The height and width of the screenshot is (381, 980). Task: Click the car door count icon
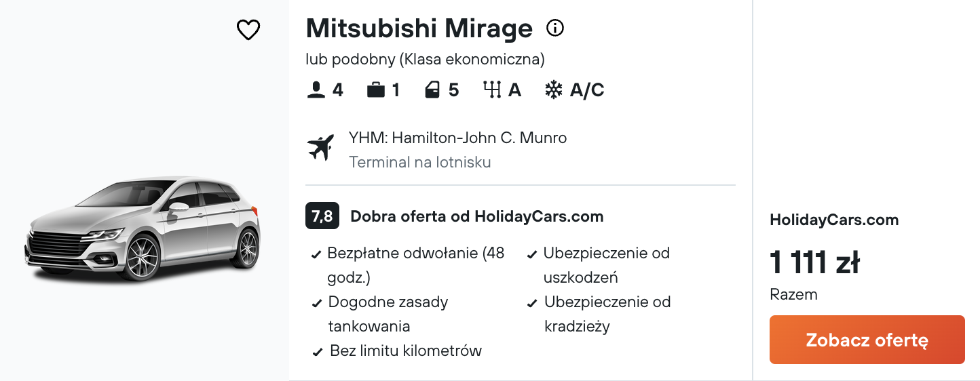[x=432, y=90]
